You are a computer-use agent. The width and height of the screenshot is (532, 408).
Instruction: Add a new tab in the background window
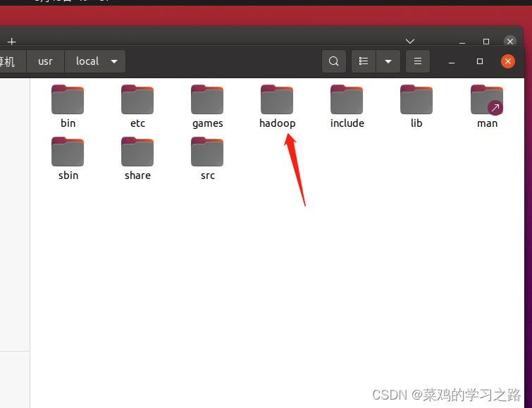(12, 42)
